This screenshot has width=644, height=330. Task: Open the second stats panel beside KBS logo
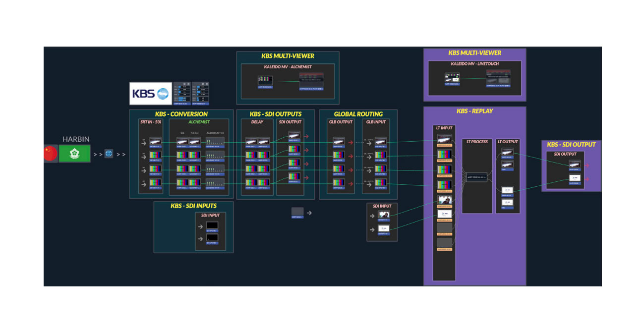click(x=200, y=93)
